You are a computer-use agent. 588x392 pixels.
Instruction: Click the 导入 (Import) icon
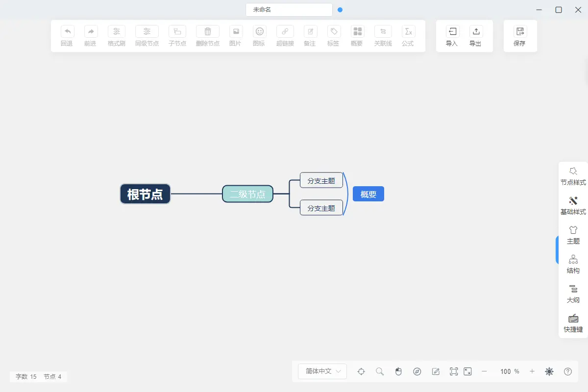452,32
